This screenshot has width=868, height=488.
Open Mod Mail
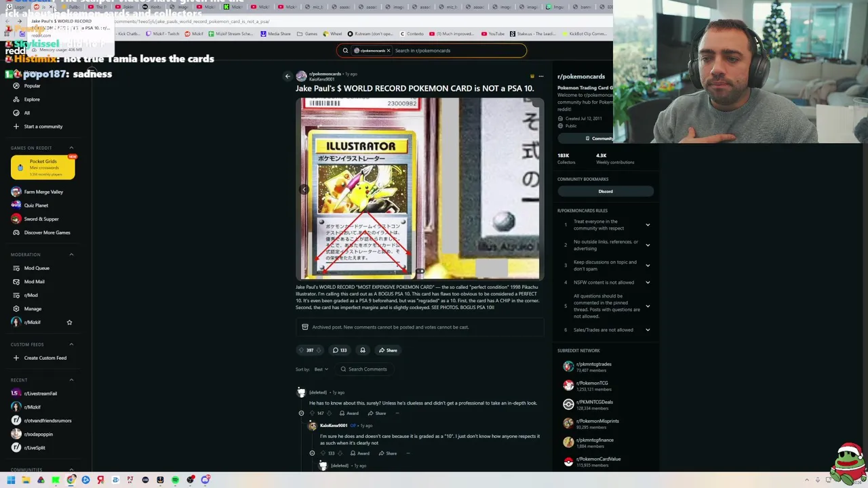34,282
